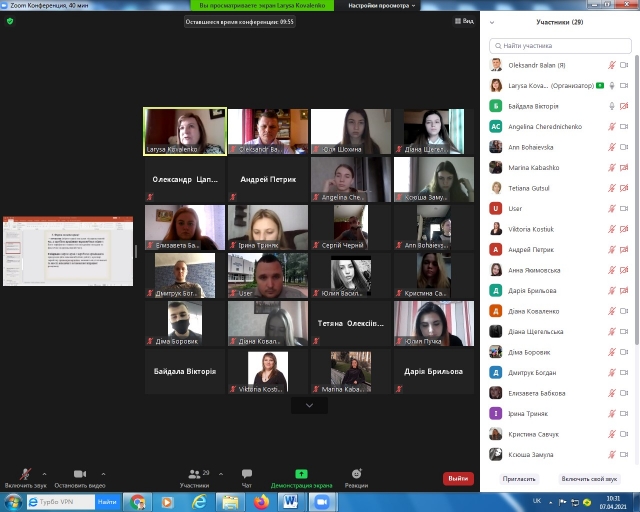640x512 pixels.
Task: Click the crossed camera icon for Андрей Петрик
Action: 624,249
